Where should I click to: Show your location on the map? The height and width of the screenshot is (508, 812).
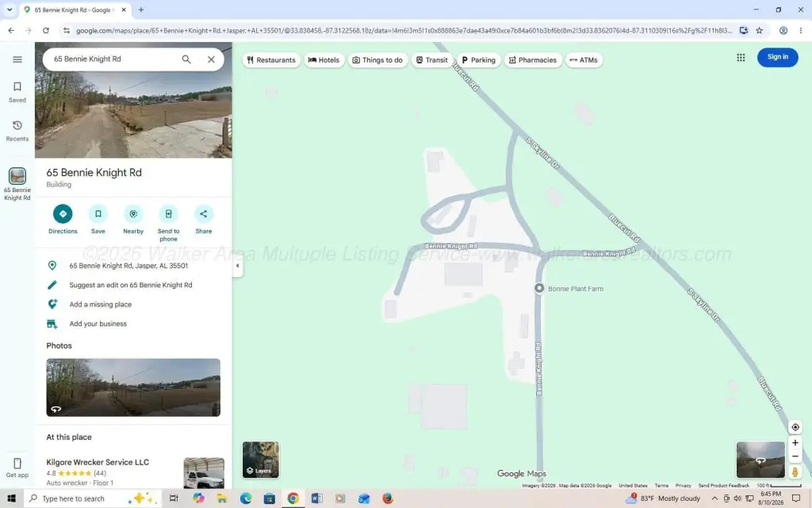pyautogui.click(x=795, y=427)
